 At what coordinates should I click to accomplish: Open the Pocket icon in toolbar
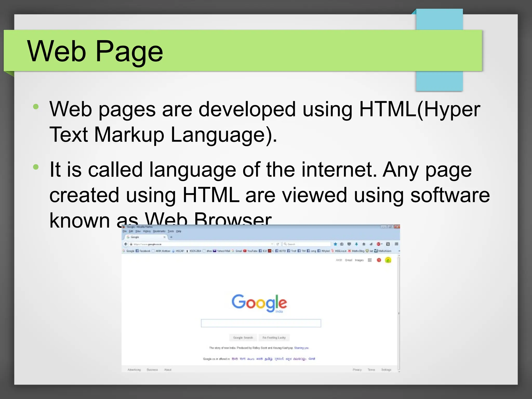click(x=349, y=244)
